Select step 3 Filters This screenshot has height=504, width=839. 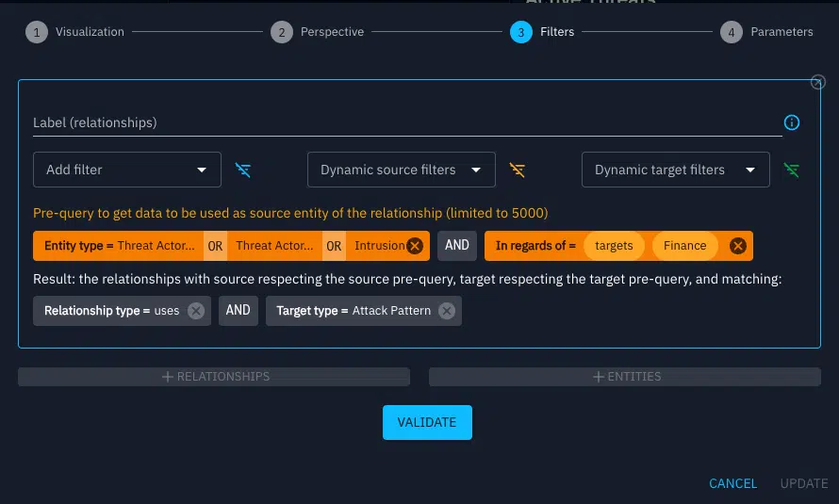(542, 32)
